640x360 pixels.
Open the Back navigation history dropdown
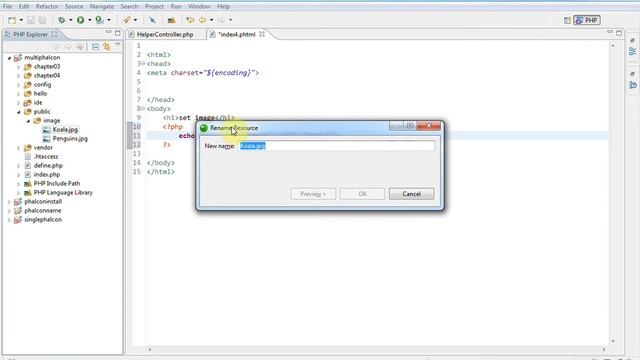[x=211, y=20]
